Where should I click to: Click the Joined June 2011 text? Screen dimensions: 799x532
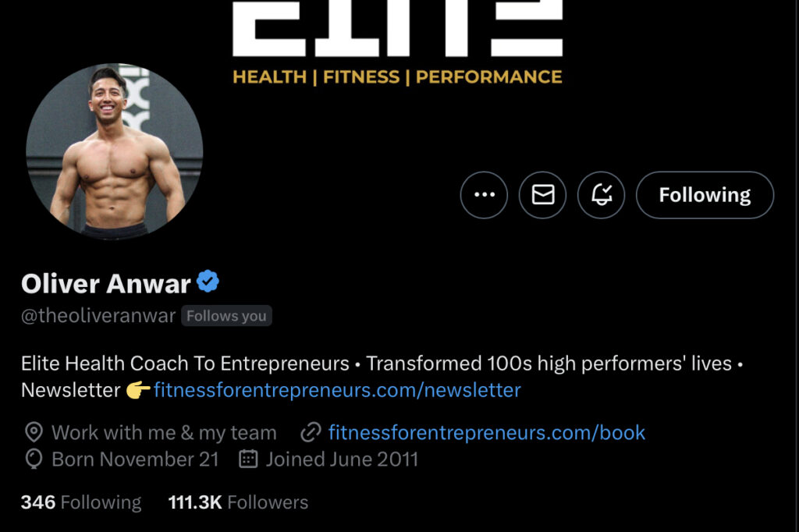coord(342,459)
